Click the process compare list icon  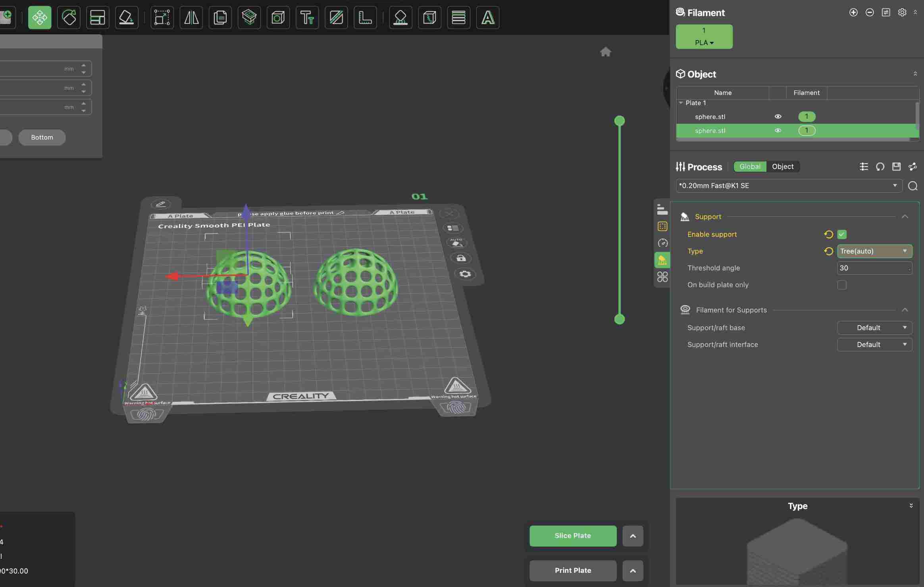[864, 167]
